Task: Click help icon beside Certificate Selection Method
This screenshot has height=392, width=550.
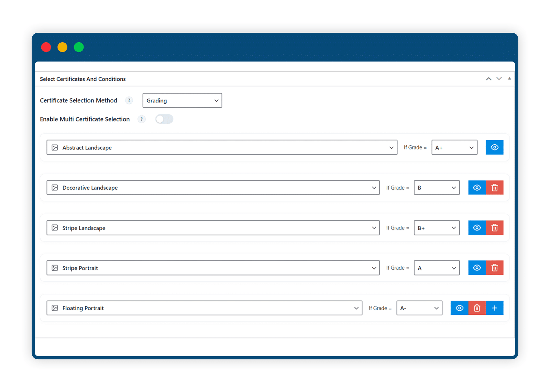Action: [129, 100]
